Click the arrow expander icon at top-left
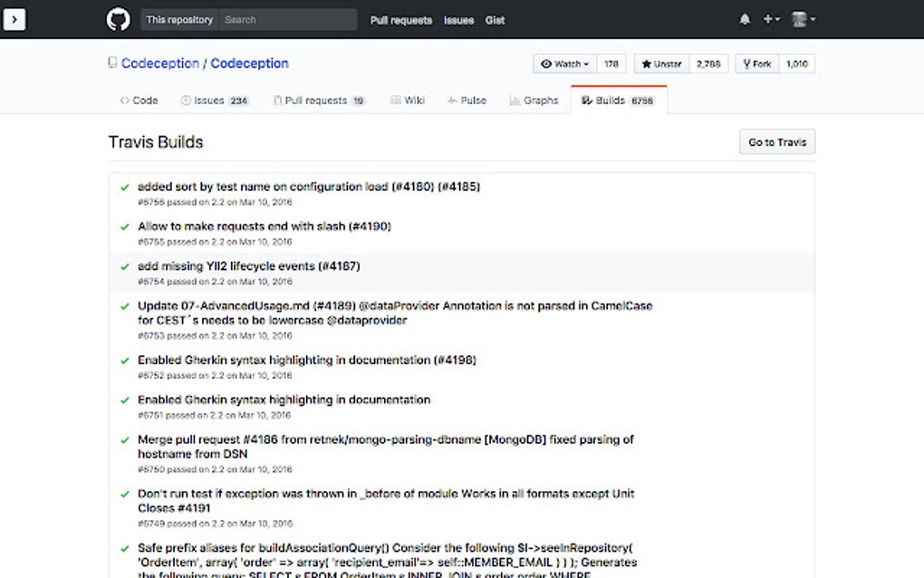The image size is (924, 578). 14,19
